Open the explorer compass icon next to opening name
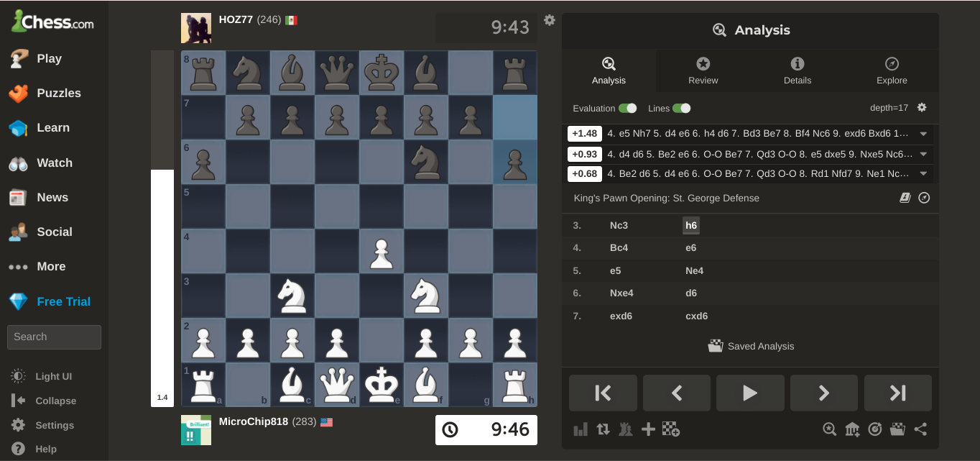Screen dimensions: 980x461 click(x=924, y=197)
